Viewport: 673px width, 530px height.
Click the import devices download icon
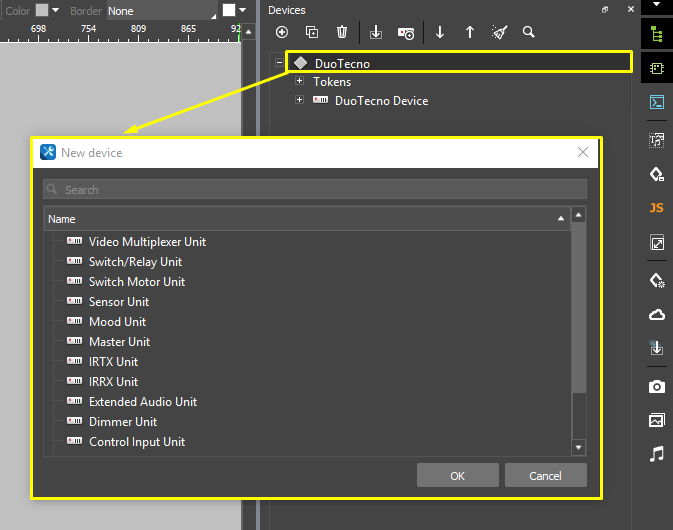[376, 32]
